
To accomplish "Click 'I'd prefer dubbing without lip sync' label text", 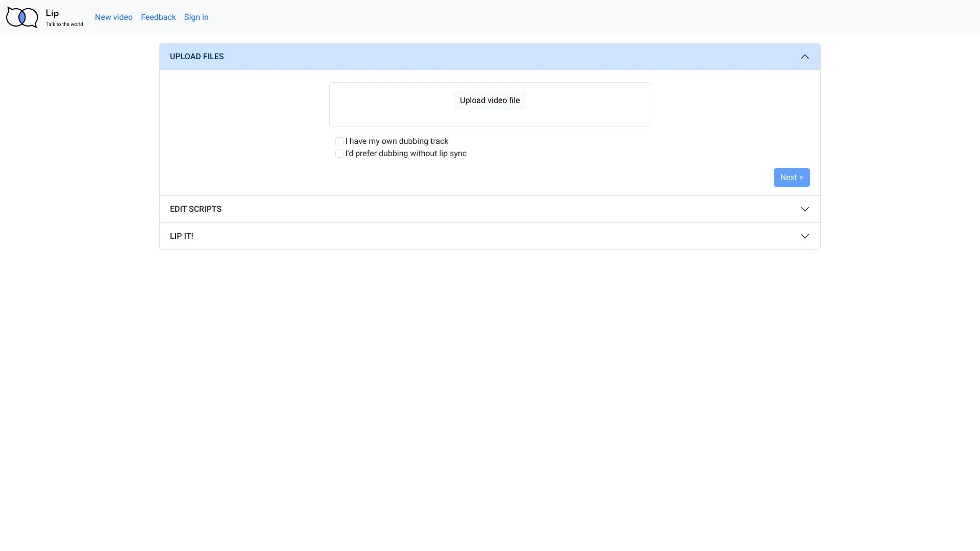I will pos(406,154).
